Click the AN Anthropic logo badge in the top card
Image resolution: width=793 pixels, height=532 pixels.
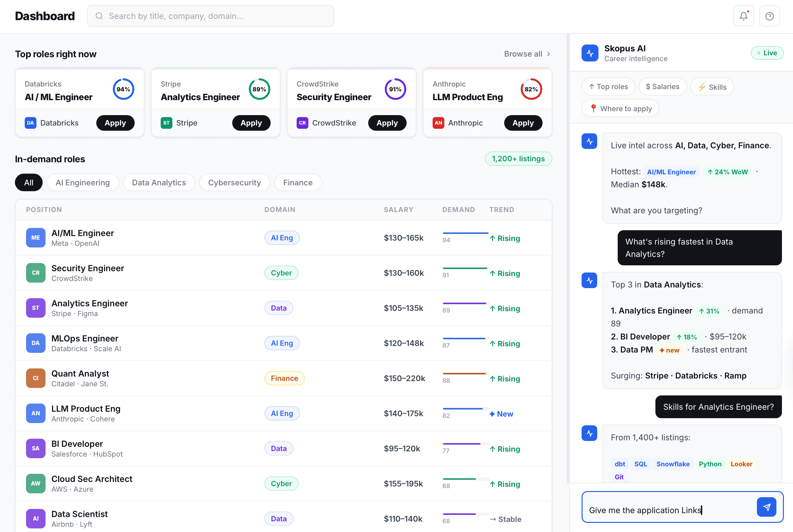pos(438,123)
